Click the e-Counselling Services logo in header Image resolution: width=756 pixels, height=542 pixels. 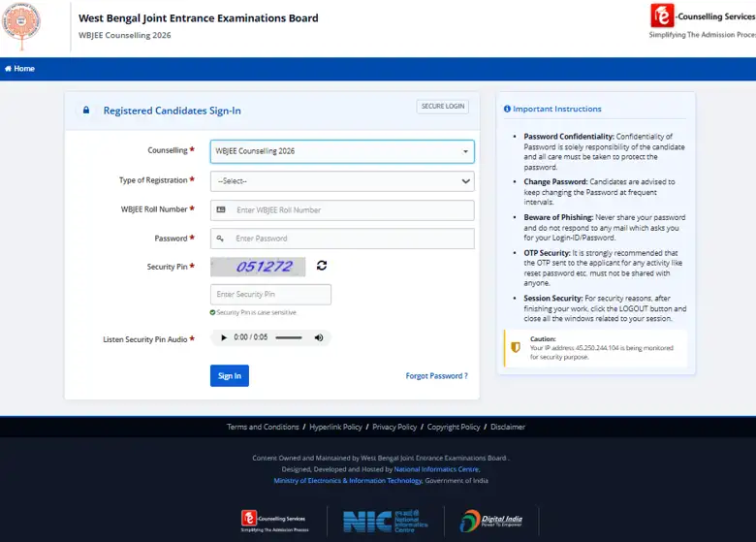click(703, 21)
